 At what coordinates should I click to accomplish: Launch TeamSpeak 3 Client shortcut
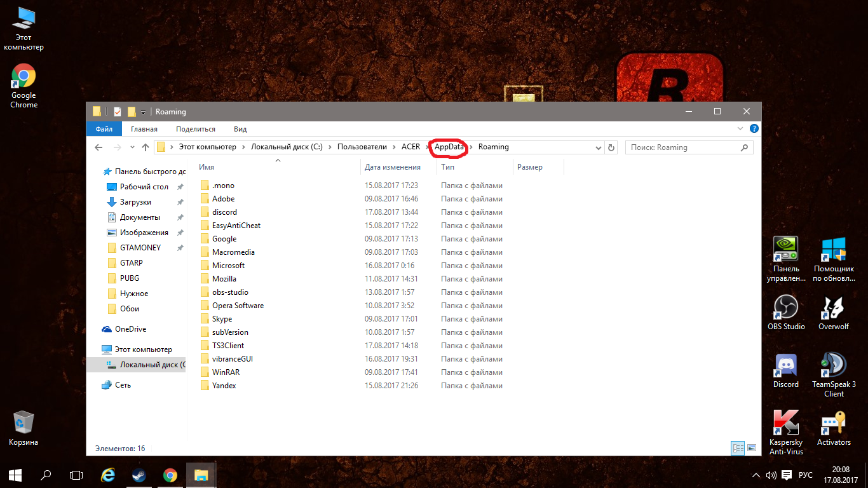pos(834,374)
